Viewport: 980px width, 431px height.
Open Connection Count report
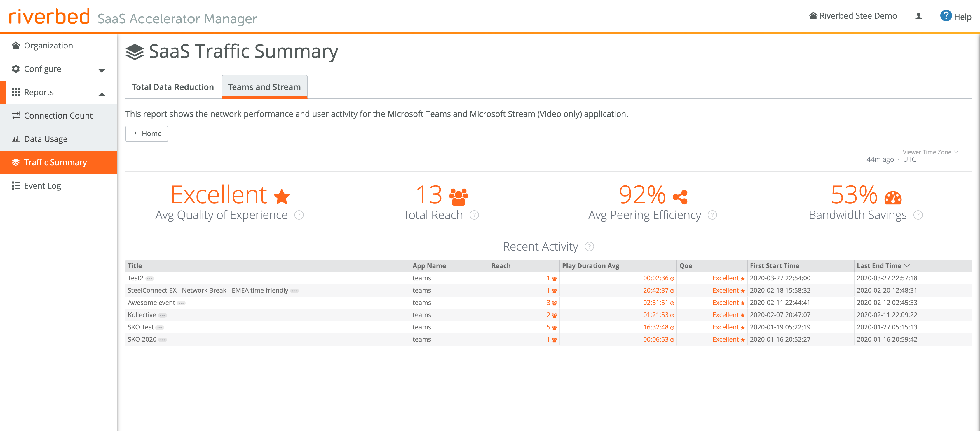pos(58,116)
